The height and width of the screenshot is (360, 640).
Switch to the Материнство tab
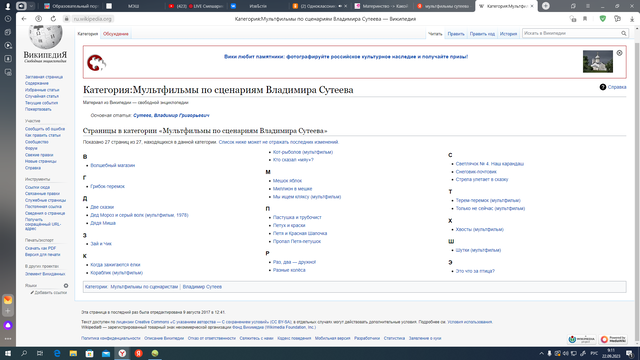click(x=382, y=6)
